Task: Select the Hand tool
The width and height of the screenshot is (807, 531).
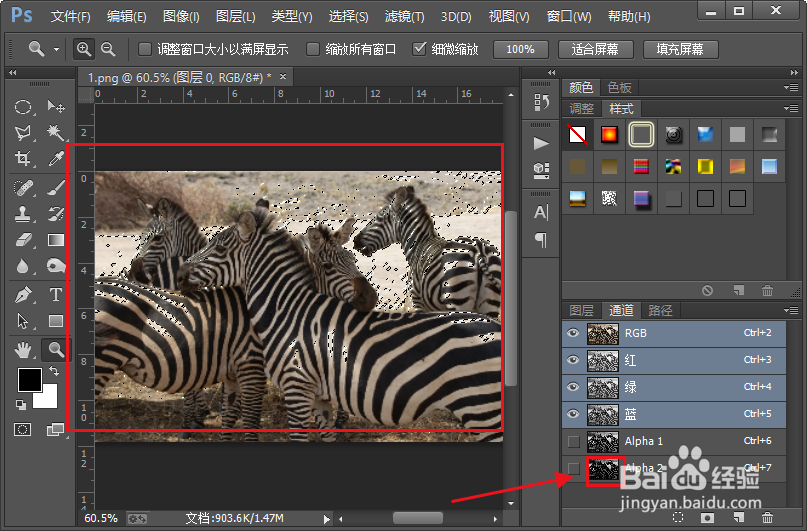Action: 23,350
